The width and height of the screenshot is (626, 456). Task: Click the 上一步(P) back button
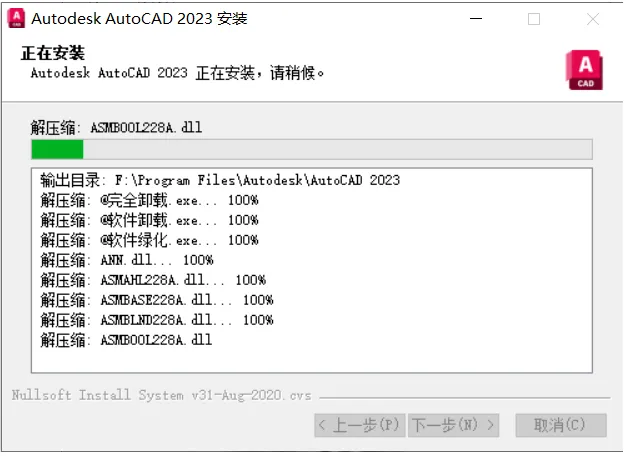360,425
